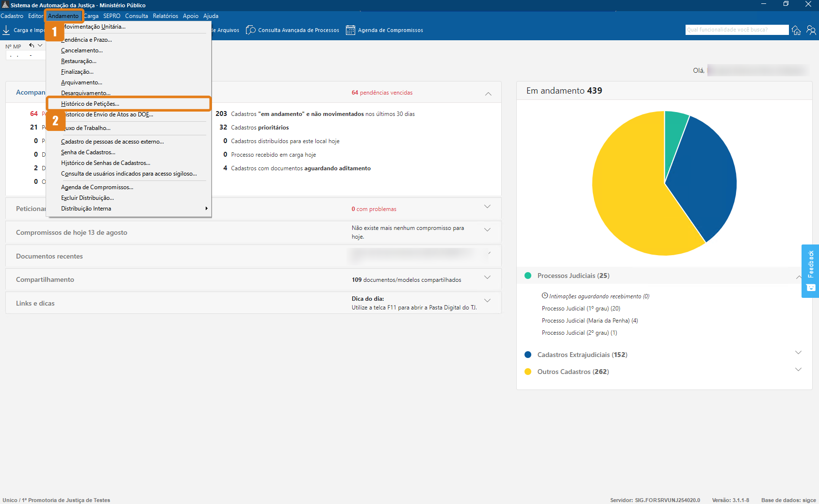This screenshot has height=504, width=819.
Task: Open the Feedback side tab
Action: [x=810, y=271]
